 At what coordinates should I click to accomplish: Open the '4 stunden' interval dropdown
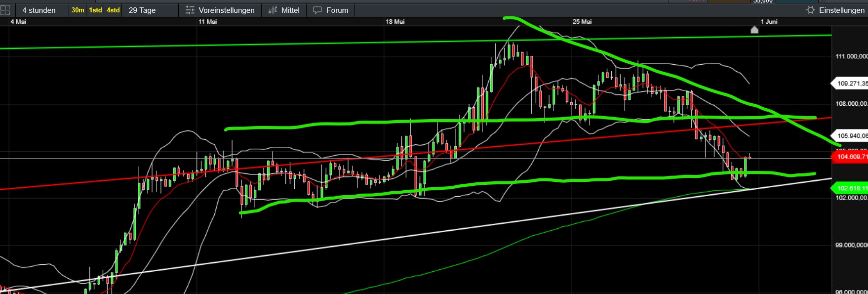(39, 10)
